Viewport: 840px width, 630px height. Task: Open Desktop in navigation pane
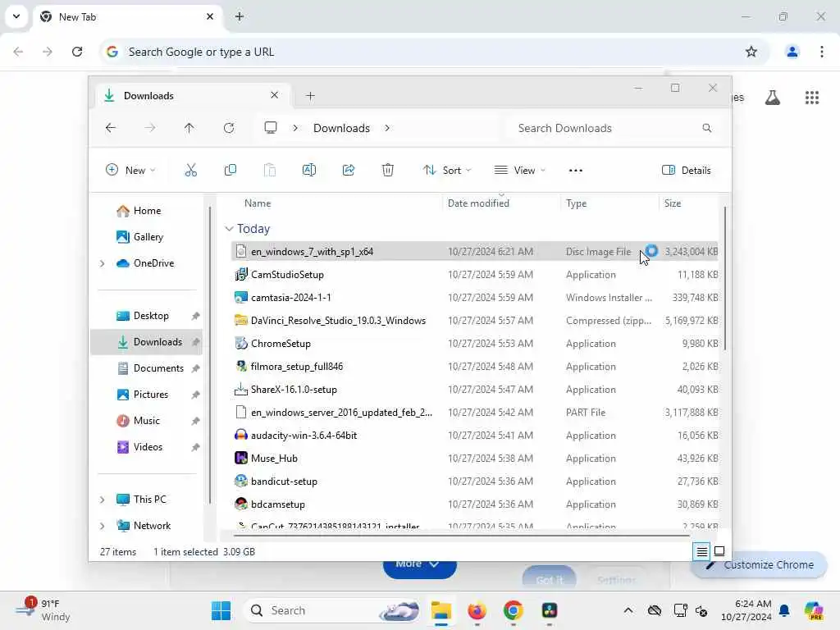pyautogui.click(x=143, y=316)
